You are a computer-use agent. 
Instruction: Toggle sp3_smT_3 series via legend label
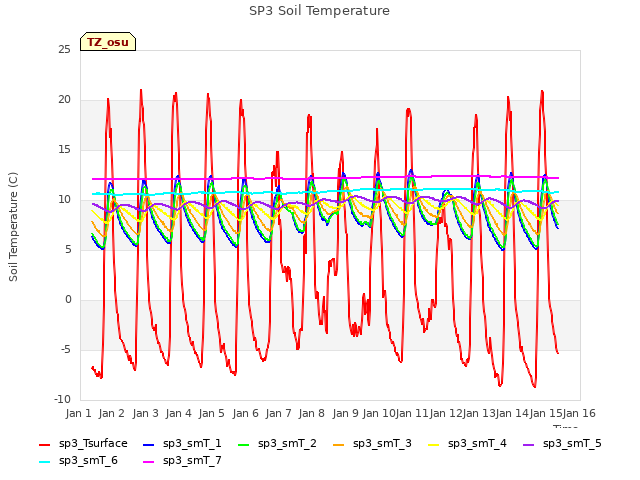tap(382, 444)
